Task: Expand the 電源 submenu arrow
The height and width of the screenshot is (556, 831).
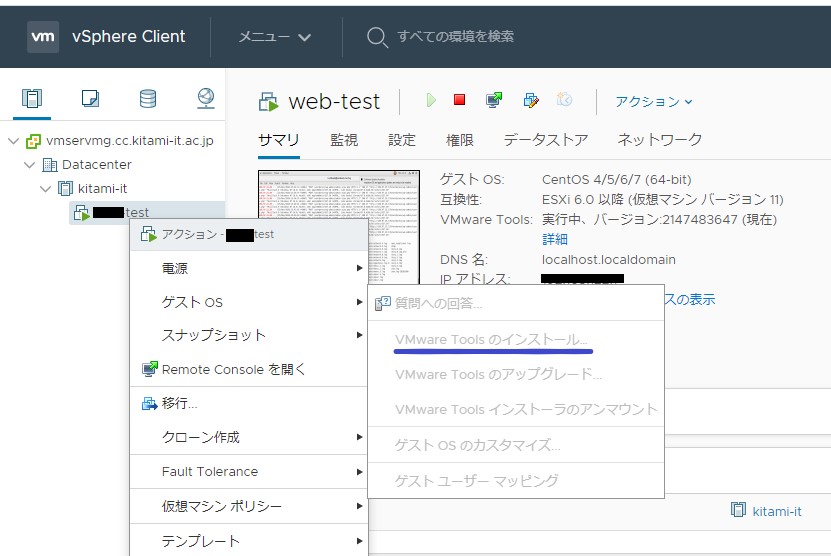Action: pyautogui.click(x=359, y=268)
